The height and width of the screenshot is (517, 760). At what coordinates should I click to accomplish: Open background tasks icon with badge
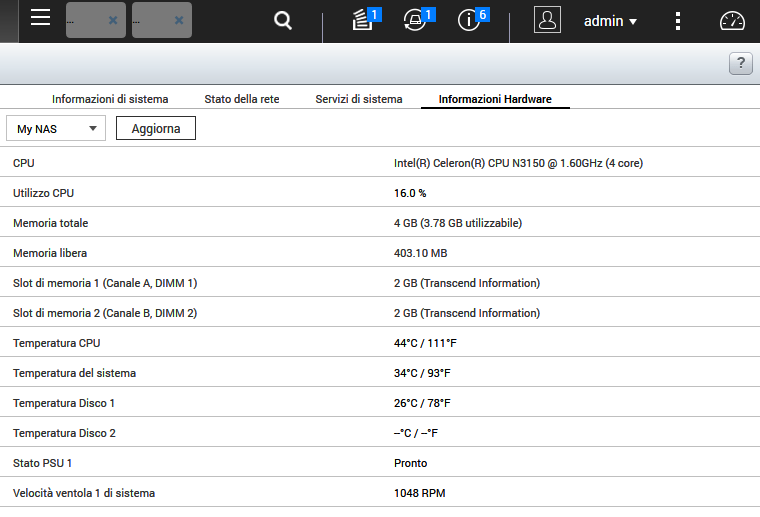pyautogui.click(x=363, y=20)
